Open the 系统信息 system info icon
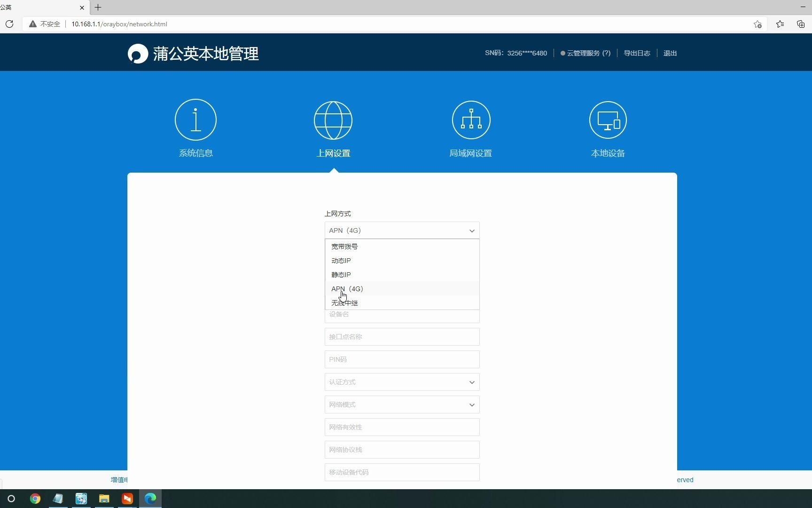The width and height of the screenshot is (812, 508). [195, 119]
